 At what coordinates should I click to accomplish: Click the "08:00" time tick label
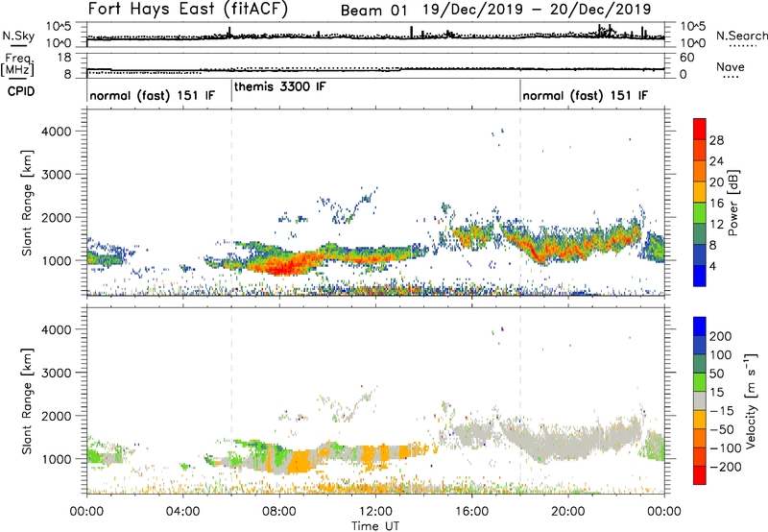[x=279, y=512]
